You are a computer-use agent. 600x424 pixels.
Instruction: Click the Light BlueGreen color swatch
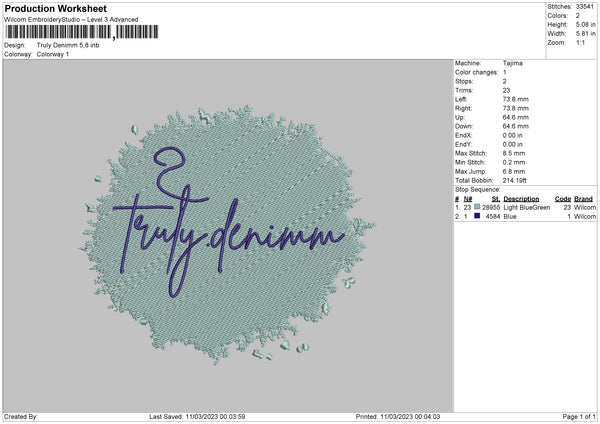coord(478,207)
